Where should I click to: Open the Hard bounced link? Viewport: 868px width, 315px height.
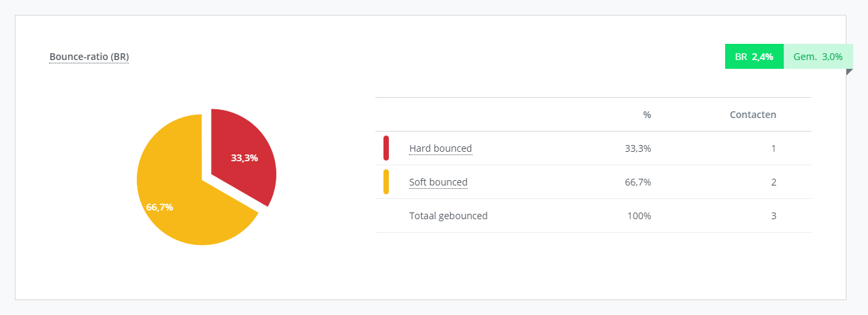click(x=440, y=148)
